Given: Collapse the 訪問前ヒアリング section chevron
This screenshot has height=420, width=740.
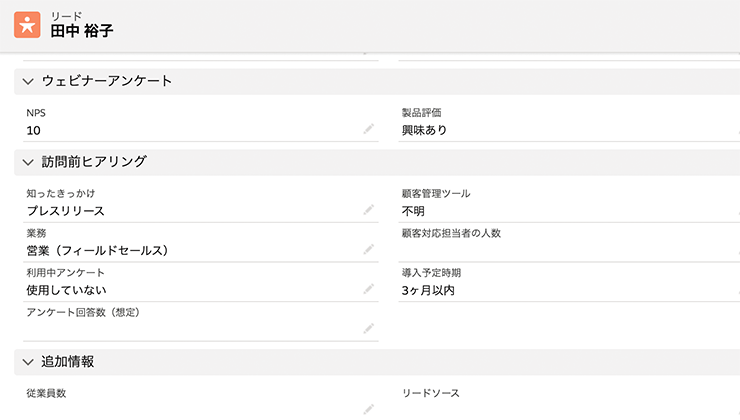Looking at the screenshot, I should click(27, 161).
